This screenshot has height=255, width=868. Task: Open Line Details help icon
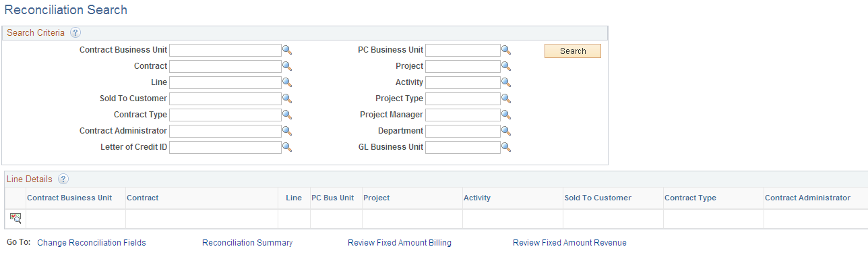point(63,179)
